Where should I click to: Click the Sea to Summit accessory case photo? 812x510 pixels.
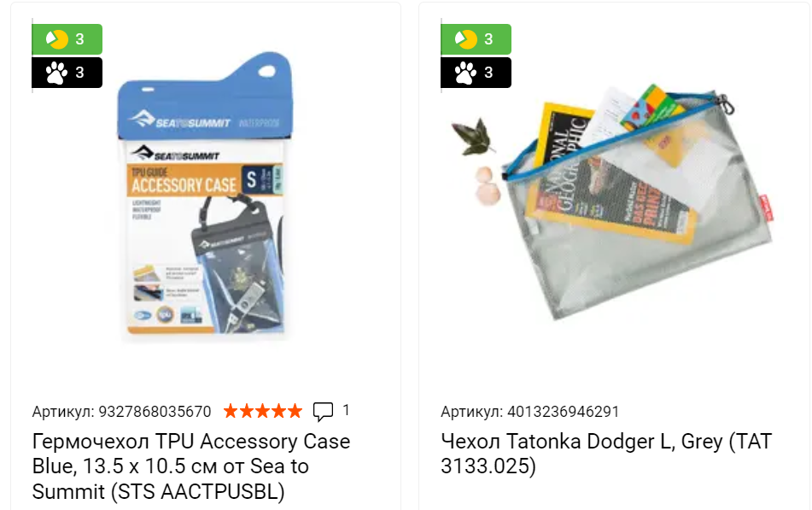(206, 196)
